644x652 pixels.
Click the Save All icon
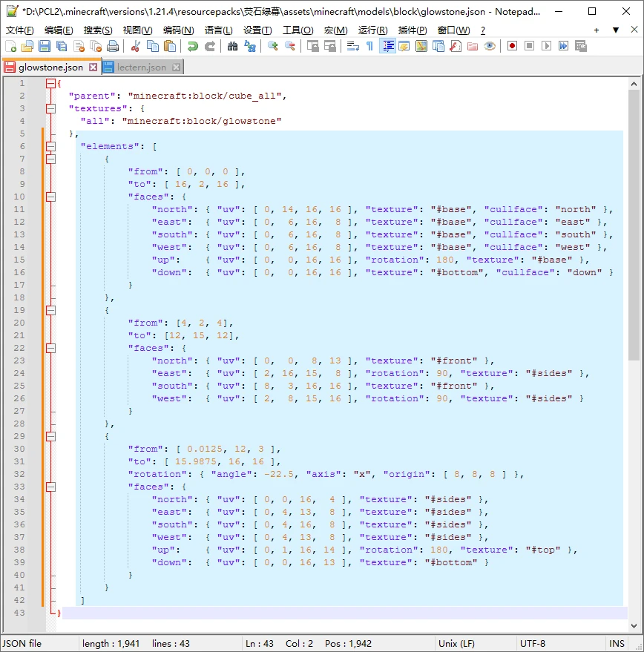[62, 46]
